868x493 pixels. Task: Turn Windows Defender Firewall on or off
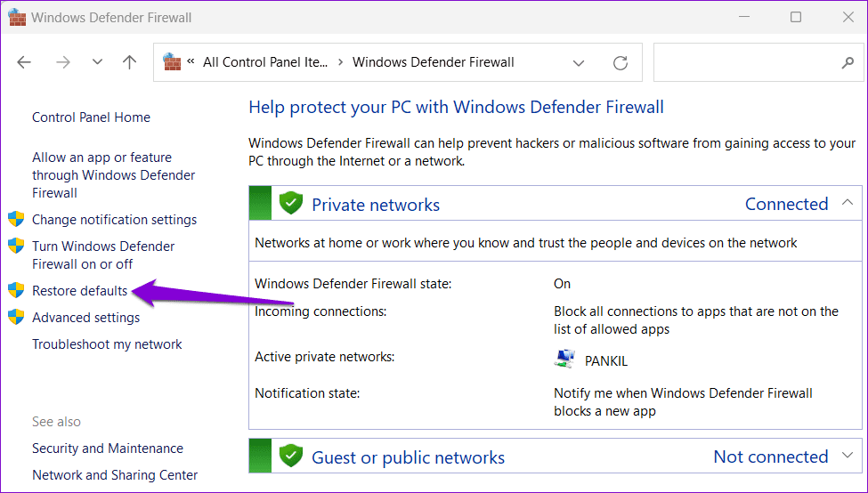click(103, 255)
